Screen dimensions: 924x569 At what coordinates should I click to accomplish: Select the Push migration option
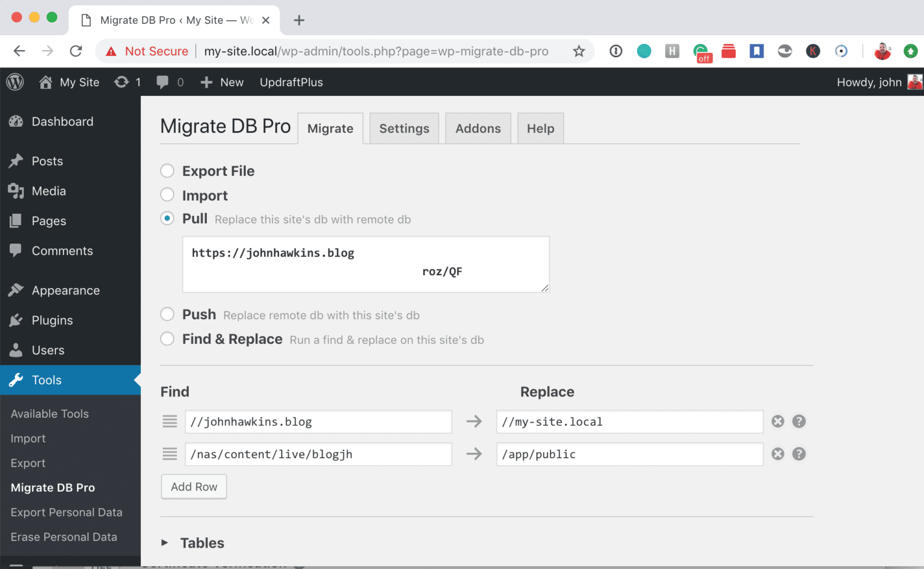[x=167, y=314]
